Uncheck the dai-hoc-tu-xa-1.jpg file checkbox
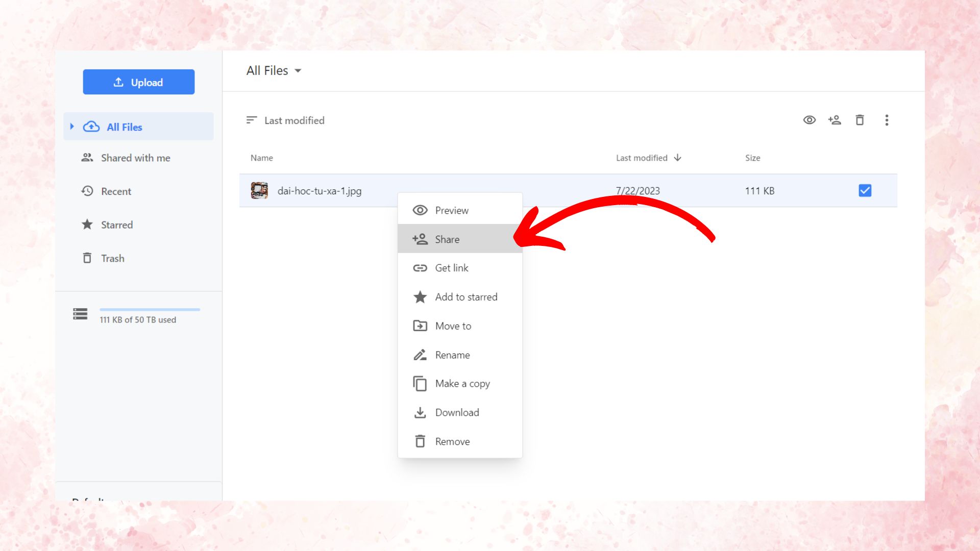The height and width of the screenshot is (551, 980). (865, 191)
